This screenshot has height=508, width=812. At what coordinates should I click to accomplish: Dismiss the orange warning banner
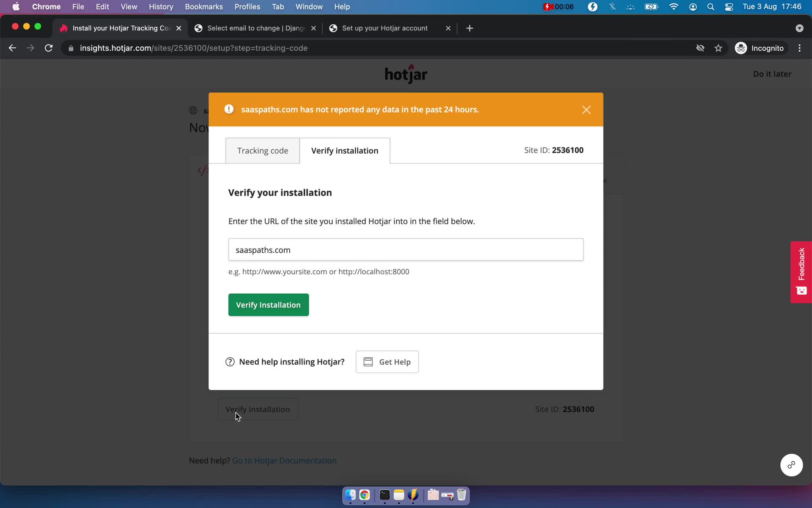(586, 110)
